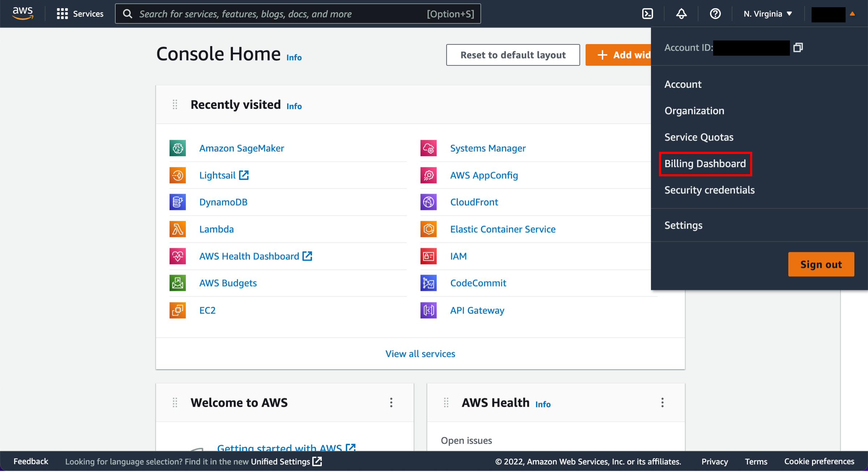Click the IAM service icon
The width and height of the screenshot is (868, 472).
(x=428, y=256)
